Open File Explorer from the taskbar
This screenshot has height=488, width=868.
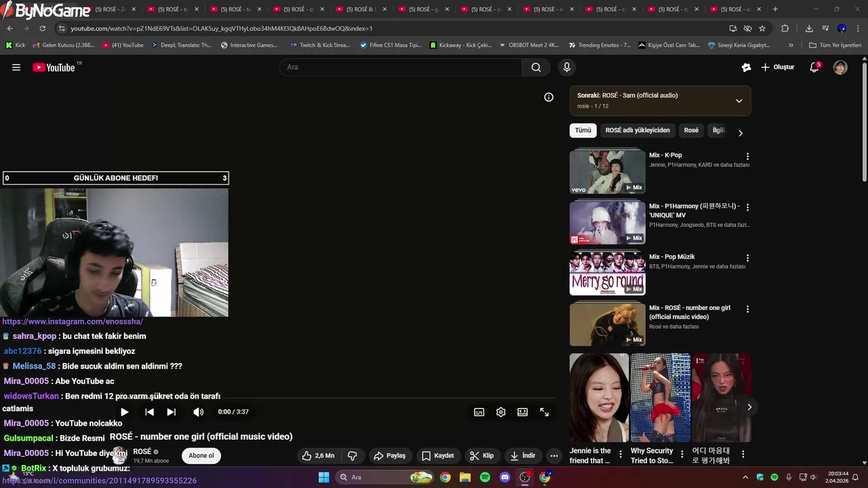point(465,477)
